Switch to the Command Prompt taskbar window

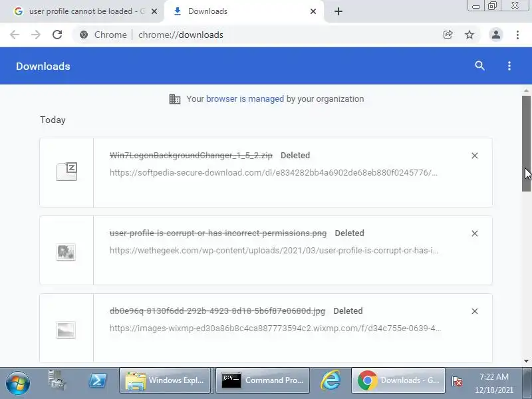pyautogui.click(x=263, y=380)
